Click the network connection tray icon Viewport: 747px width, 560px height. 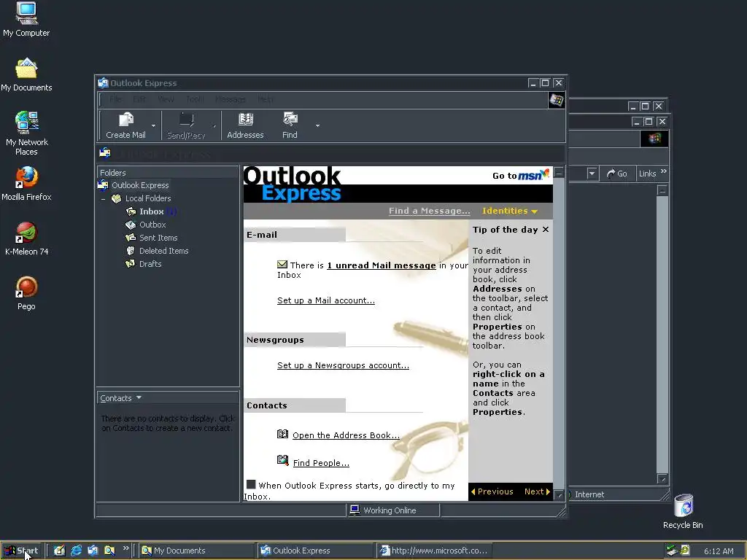click(x=672, y=551)
